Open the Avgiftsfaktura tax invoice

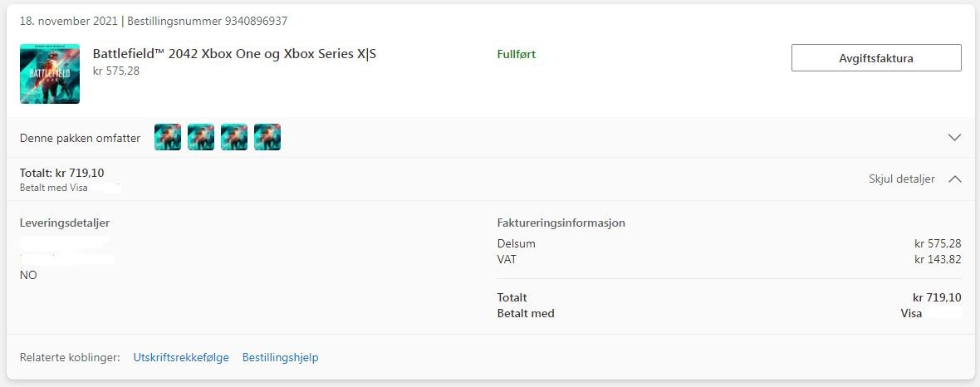876,58
